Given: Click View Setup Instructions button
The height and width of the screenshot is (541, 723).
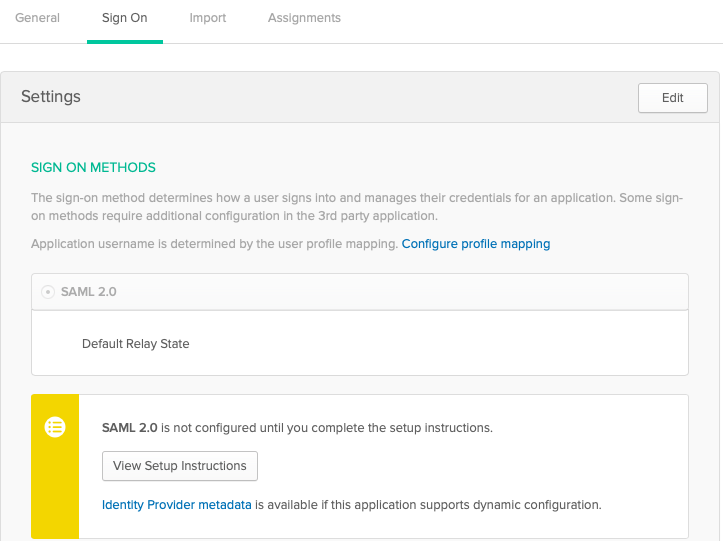Looking at the screenshot, I should point(180,466).
